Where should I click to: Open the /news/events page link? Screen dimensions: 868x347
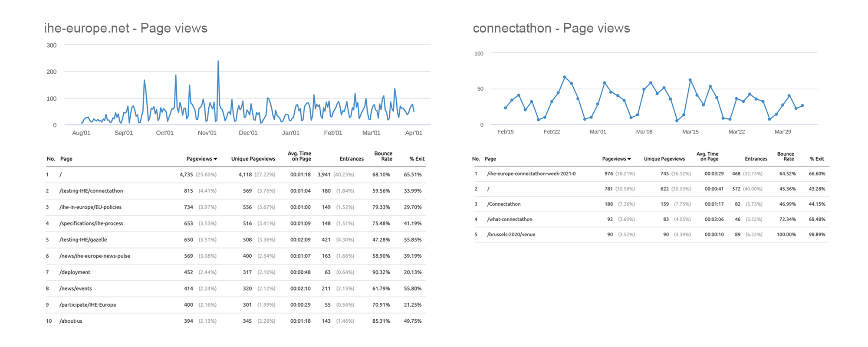click(x=76, y=288)
